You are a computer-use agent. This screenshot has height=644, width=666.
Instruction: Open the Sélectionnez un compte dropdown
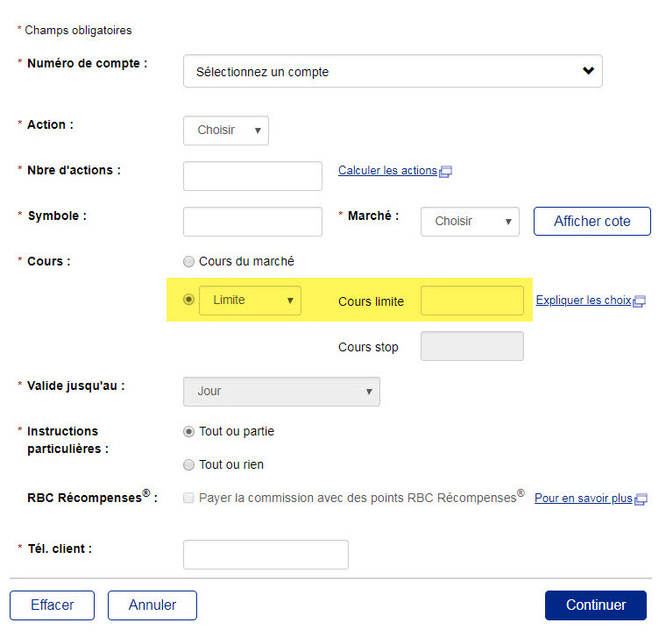pos(393,72)
